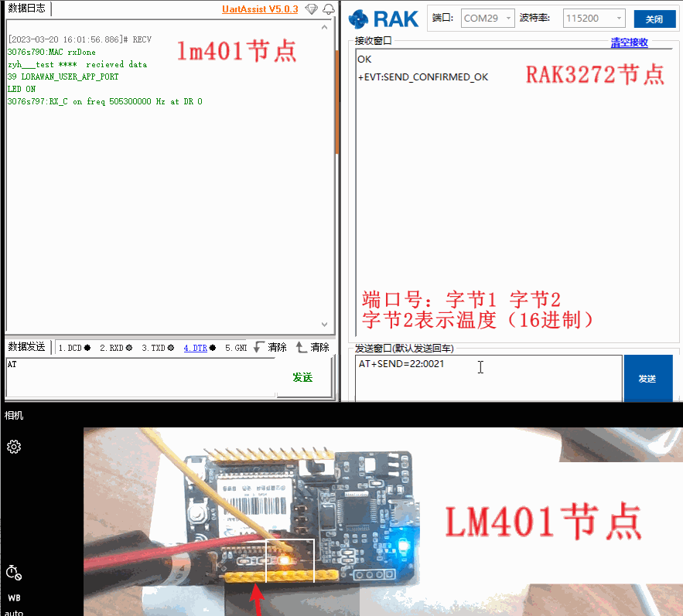Toggle the 5.GND signal indicator
Image resolution: width=683 pixels, height=616 pixels.
(x=236, y=348)
